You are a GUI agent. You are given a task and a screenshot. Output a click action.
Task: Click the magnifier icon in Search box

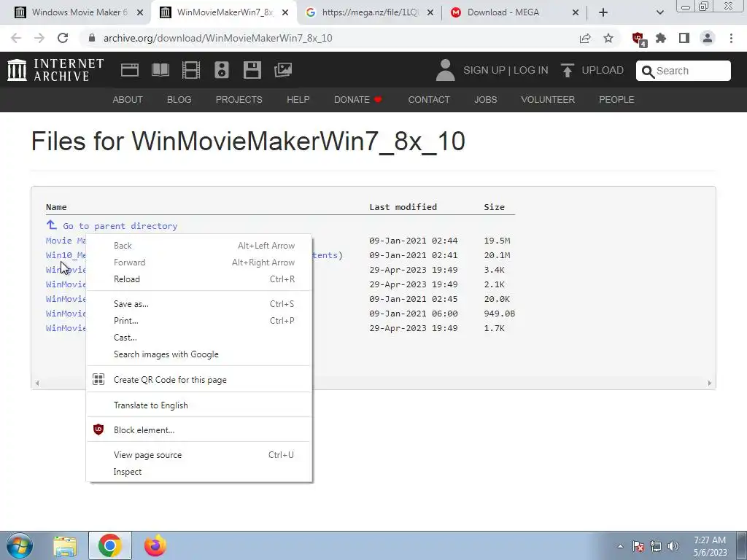tap(648, 71)
